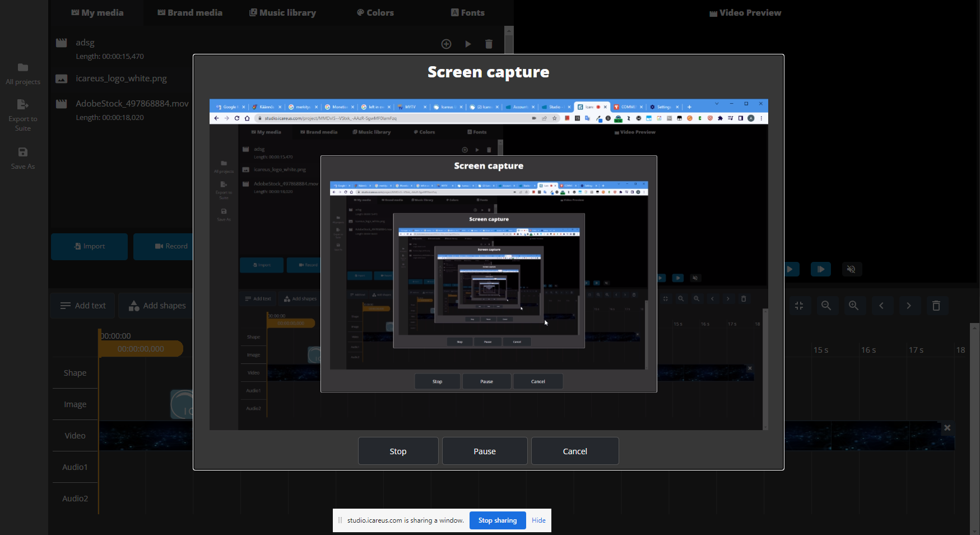Image resolution: width=980 pixels, height=535 pixels.
Task: Open All projects from sidebar
Action: pyautogui.click(x=23, y=73)
